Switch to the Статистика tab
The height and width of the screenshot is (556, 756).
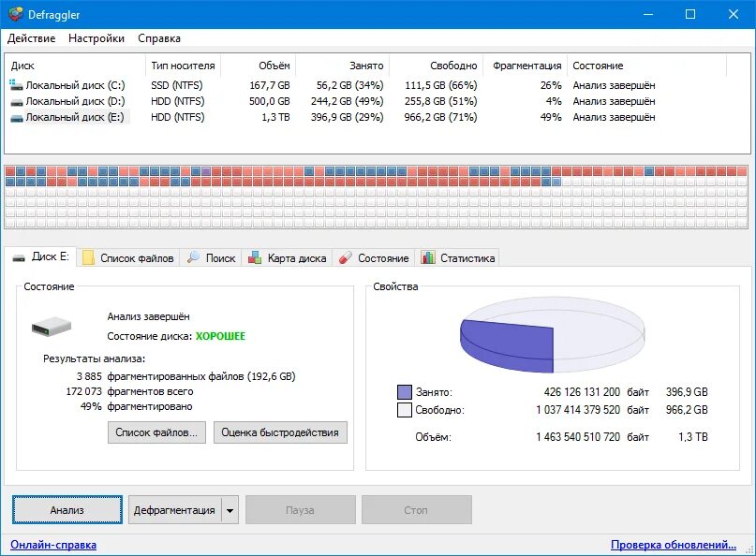(x=457, y=257)
